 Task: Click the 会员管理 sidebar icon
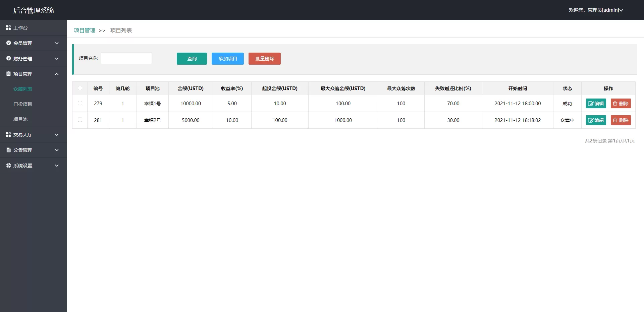(x=8, y=43)
